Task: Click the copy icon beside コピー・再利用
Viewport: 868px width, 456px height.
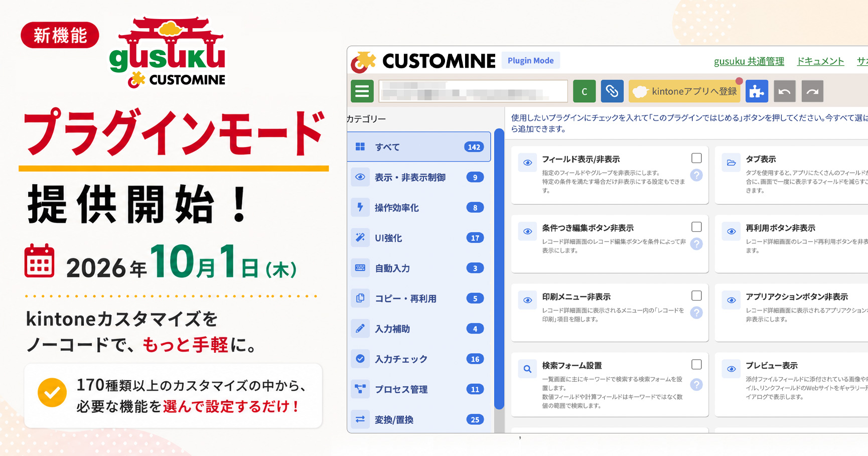Action: pos(360,298)
